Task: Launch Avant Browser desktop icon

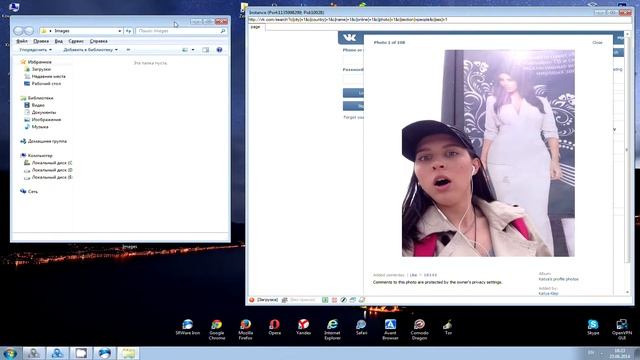Action: [x=390, y=330]
